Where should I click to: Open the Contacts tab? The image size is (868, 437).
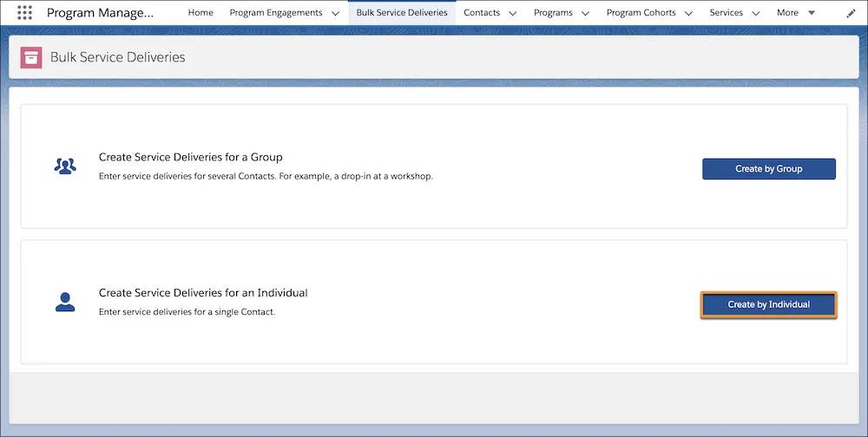click(x=482, y=13)
